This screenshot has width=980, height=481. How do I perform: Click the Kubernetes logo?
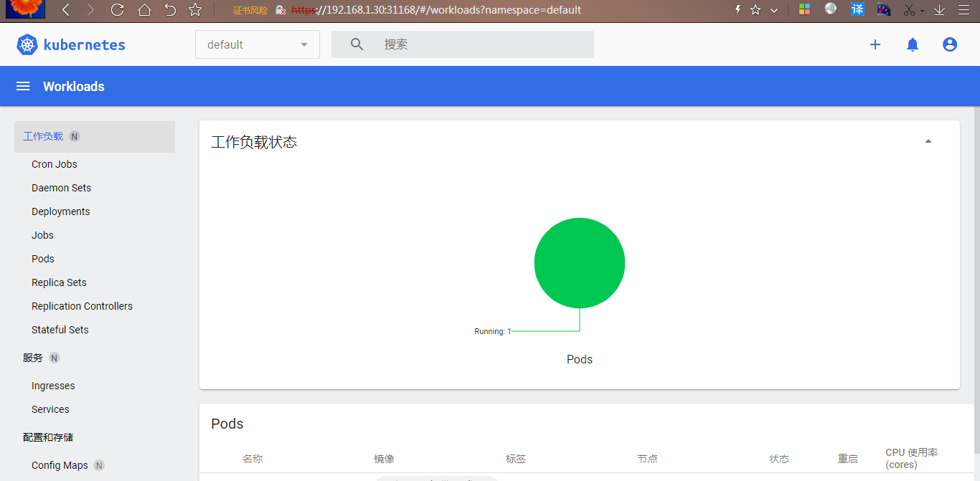click(71, 44)
